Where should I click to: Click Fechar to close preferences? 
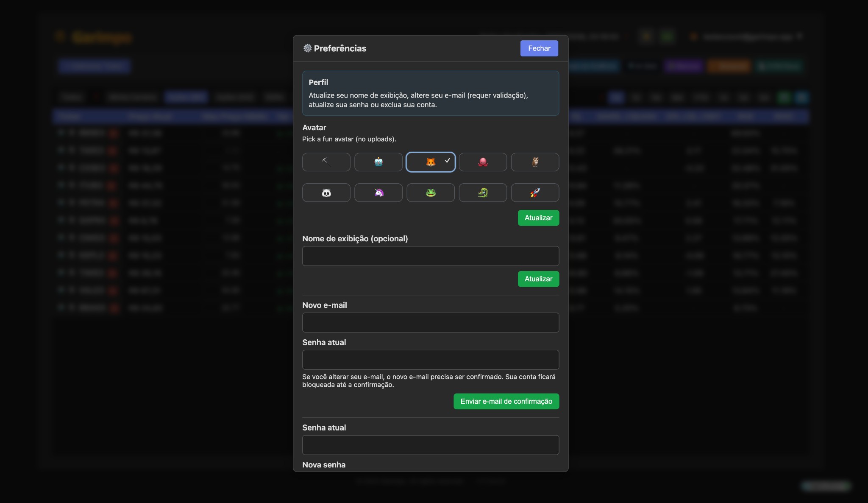point(539,48)
